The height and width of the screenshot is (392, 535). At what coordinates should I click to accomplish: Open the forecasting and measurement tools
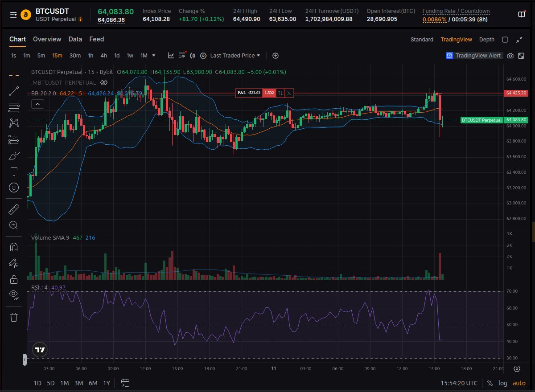tap(14, 139)
